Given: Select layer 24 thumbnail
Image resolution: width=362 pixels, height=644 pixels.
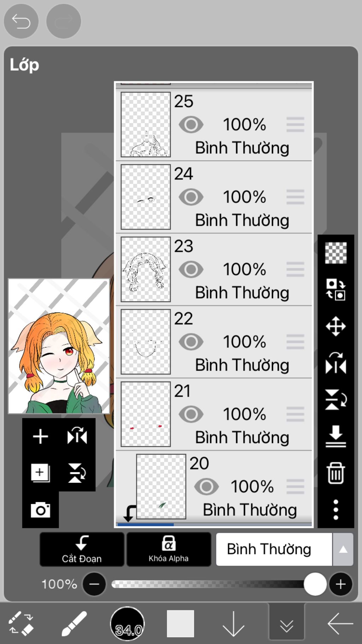Looking at the screenshot, I should (146, 197).
